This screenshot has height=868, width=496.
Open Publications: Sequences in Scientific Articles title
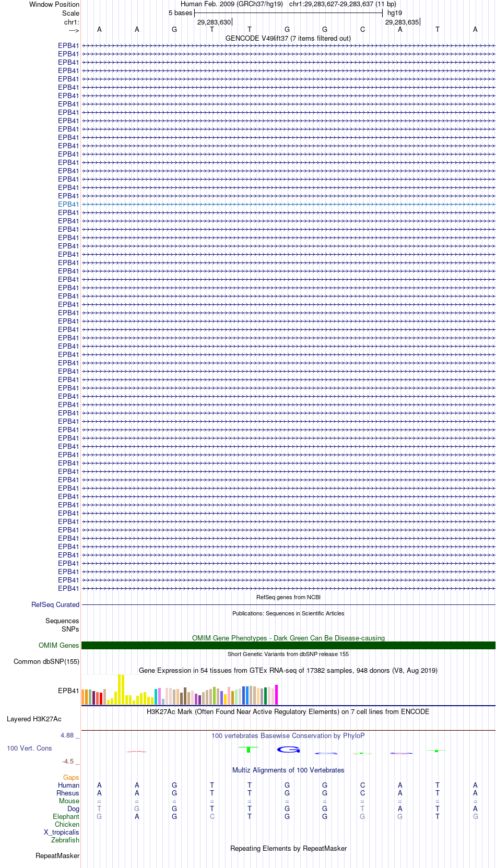tap(288, 613)
